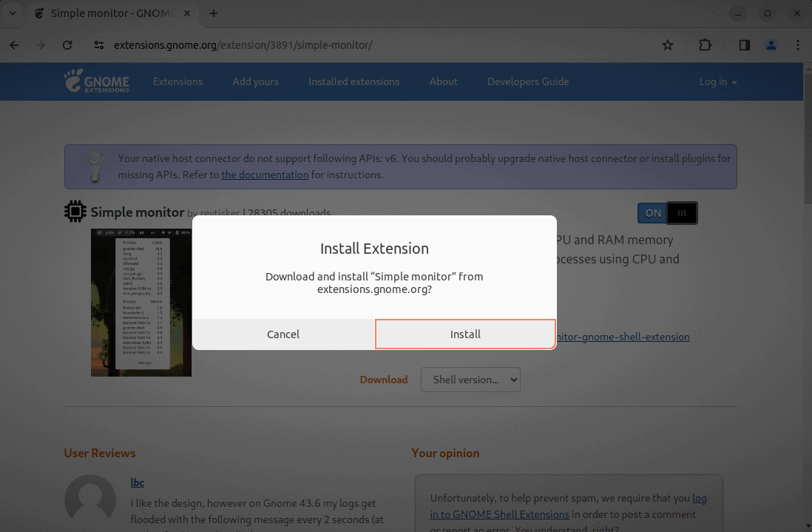
Task: Open the Simple monitor screenshot thumbnail
Action: [141, 303]
